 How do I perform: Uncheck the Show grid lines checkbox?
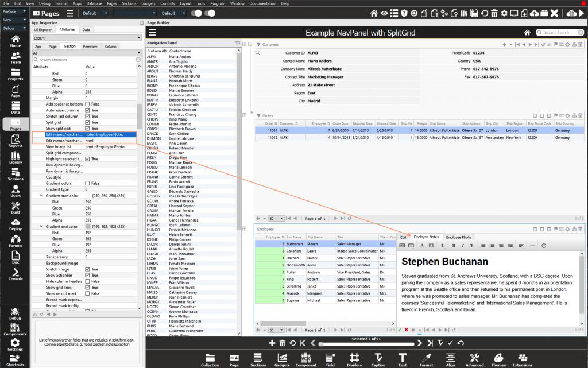pos(87,288)
